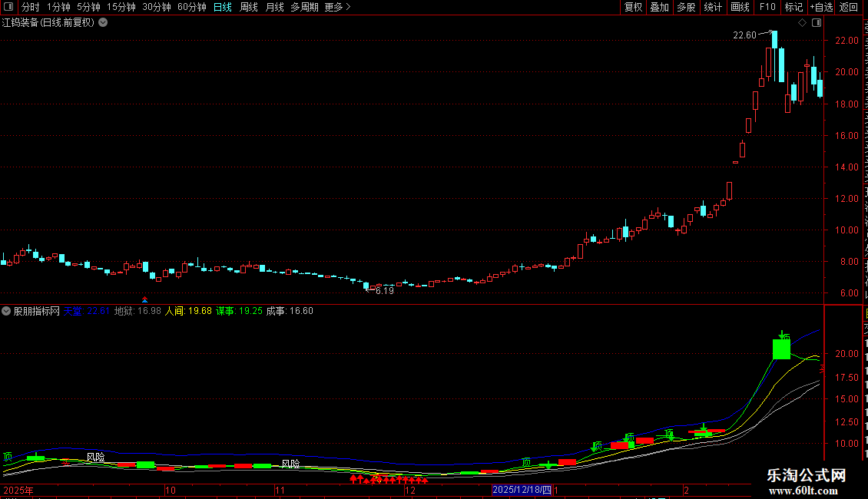Viewport: 868px width, 499px height.
Task: Click the panel layout icon at top-left
Action: tap(8, 7)
